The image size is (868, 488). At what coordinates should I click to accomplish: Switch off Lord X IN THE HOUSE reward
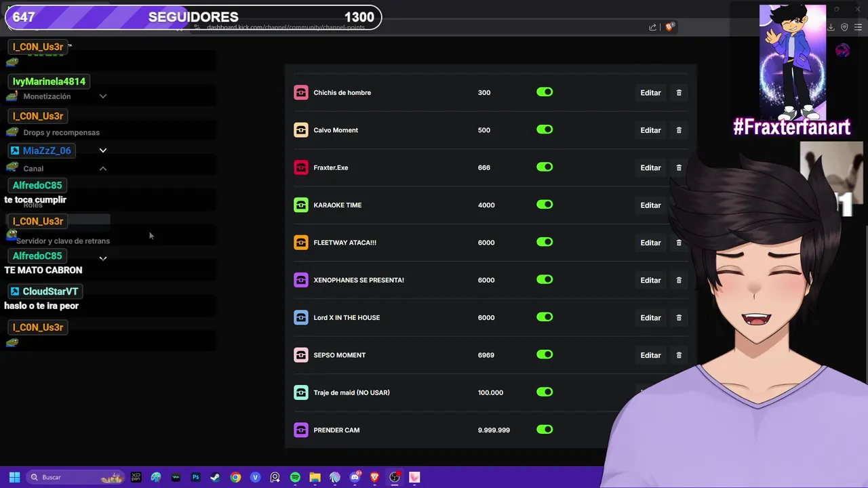[545, 317]
